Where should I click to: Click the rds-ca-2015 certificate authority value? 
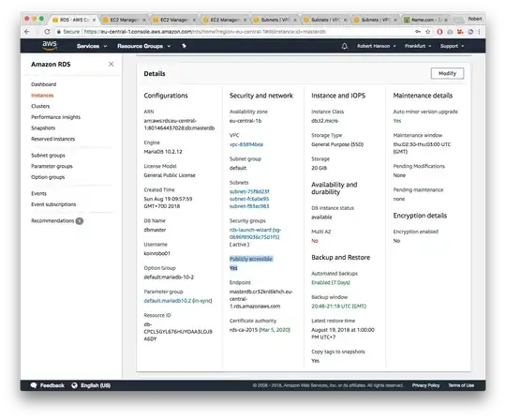260,330
